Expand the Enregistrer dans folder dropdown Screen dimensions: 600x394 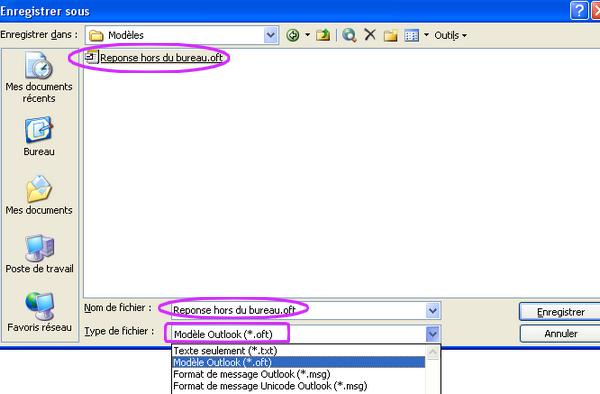click(270, 35)
